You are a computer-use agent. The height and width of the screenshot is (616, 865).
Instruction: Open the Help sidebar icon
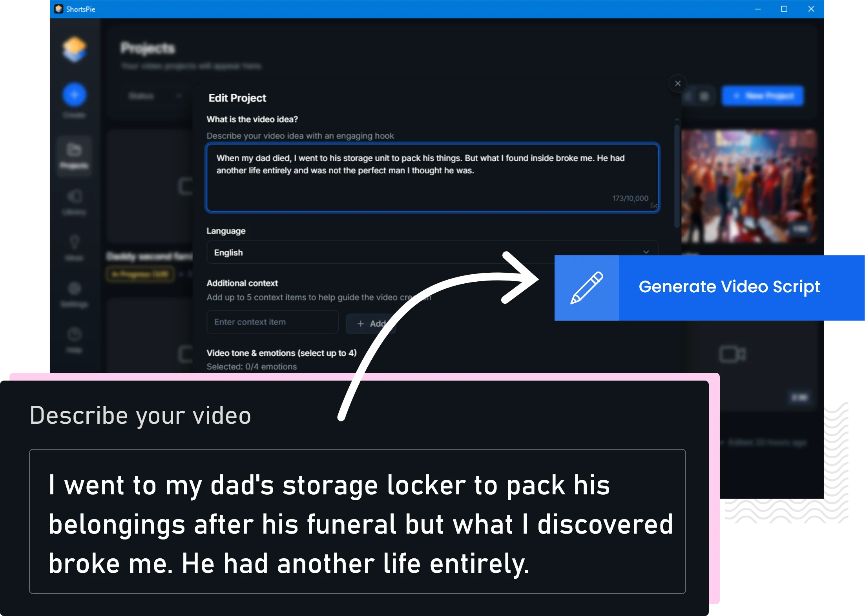click(x=74, y=334)
